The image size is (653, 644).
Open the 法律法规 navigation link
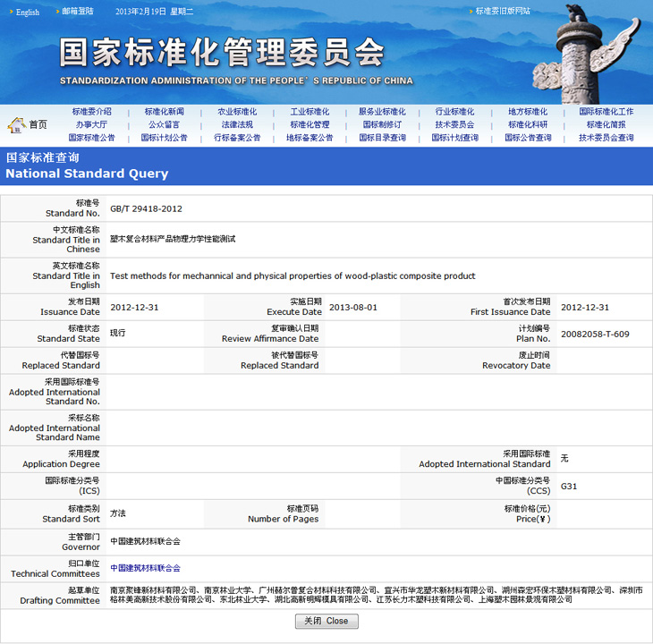tap(237, 124)
